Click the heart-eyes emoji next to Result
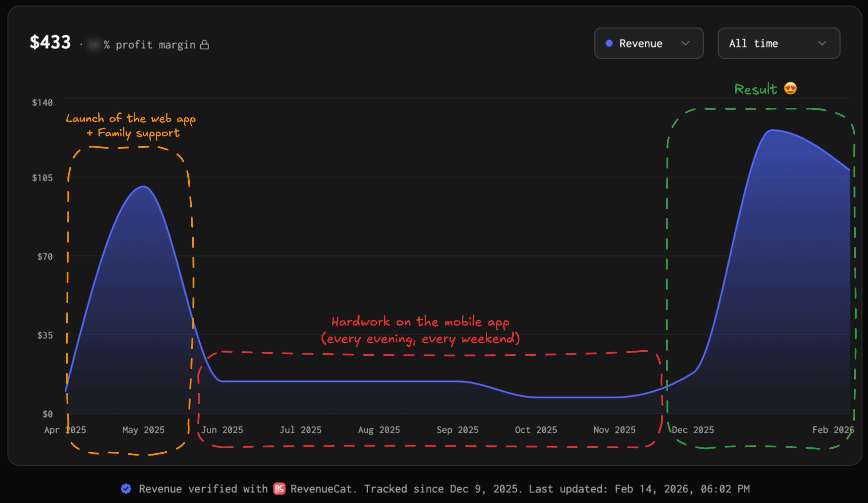The width and height of the screenshot is (868, 503). pyautogui.click(x=790, y=89)
